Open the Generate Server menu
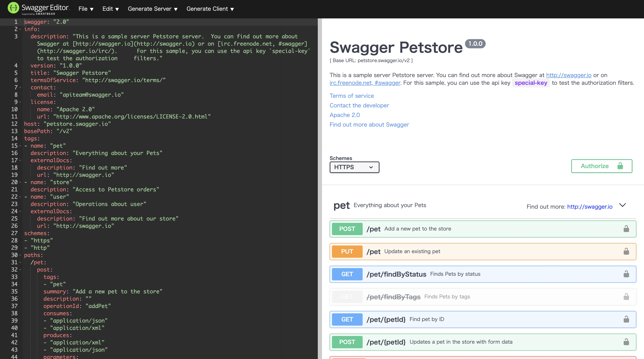 click(x=153, y=9)
